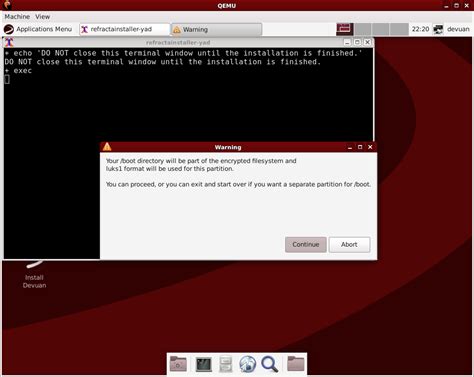This screenshot has height=377, width=474.
Task: Click the network status tray icon
Action: point(438,29)
